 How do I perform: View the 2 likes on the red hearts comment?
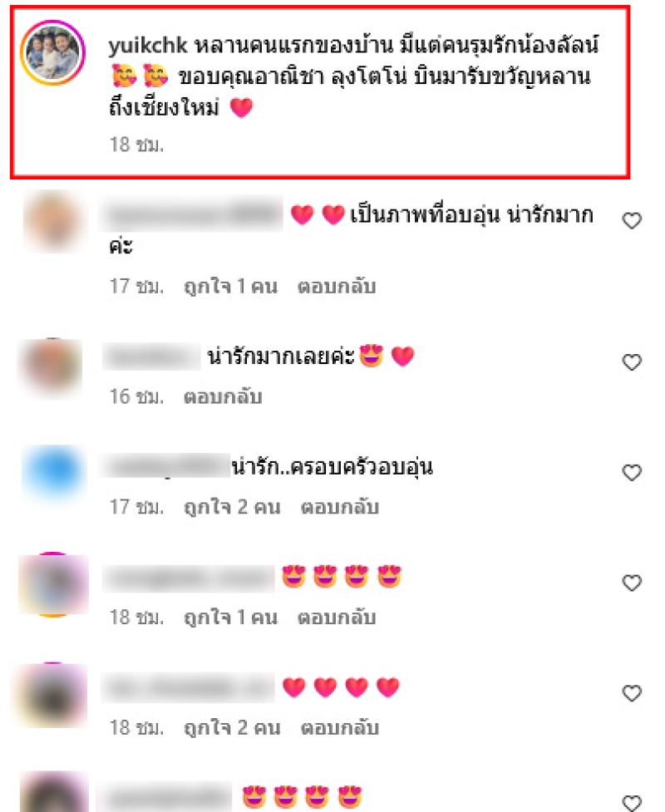click(x=233, y=727)
